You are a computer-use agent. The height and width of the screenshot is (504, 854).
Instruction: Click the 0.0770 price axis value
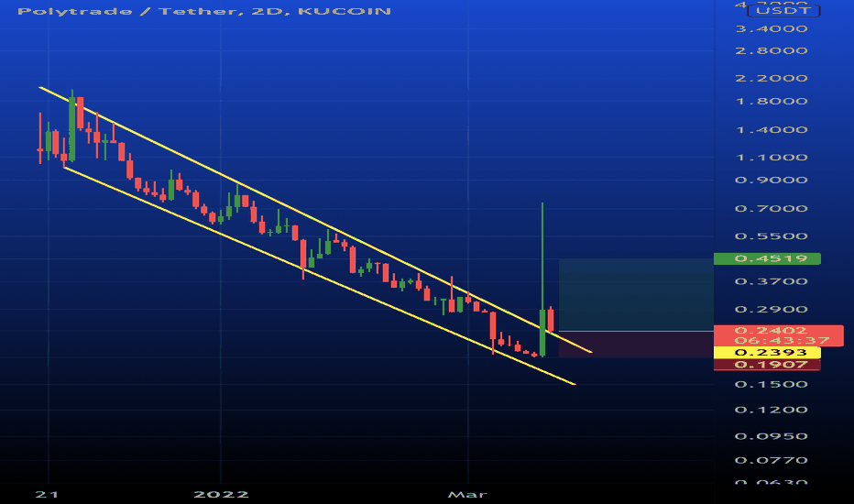(x=772, y=460)
